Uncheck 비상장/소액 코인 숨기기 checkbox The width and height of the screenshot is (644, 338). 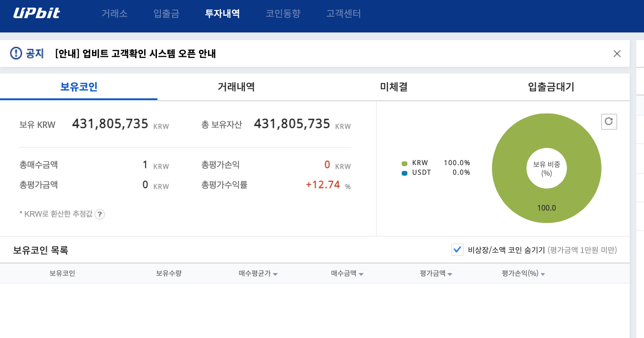pos(457,249)
